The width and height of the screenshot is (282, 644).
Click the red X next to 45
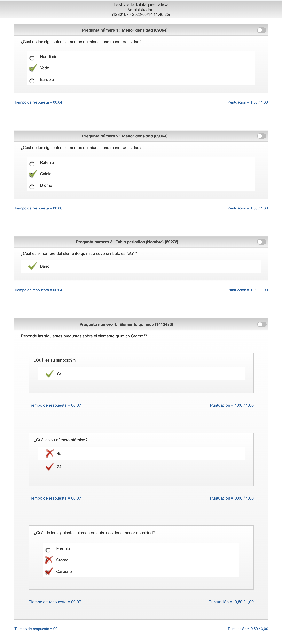pyautogui.click(x=50, y=453)
